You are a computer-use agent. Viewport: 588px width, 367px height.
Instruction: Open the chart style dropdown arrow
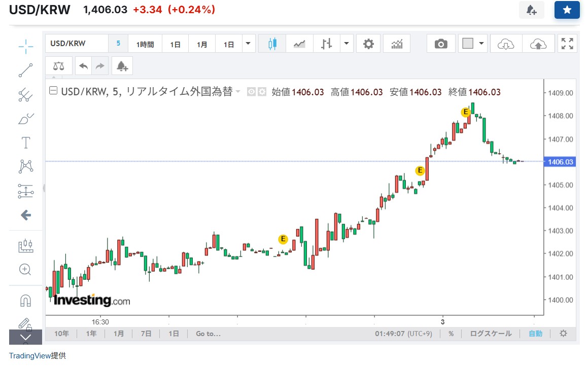347,44
